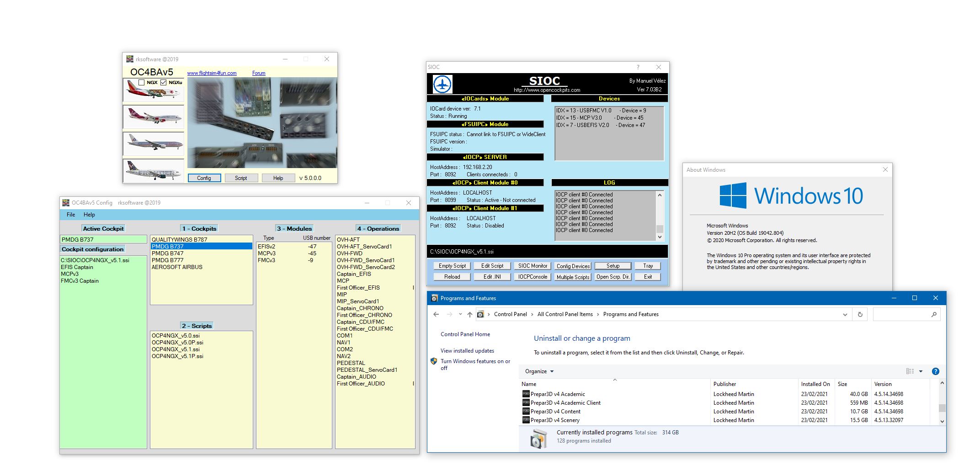Enable the NGX checkbox

click(x=141, y=83)
